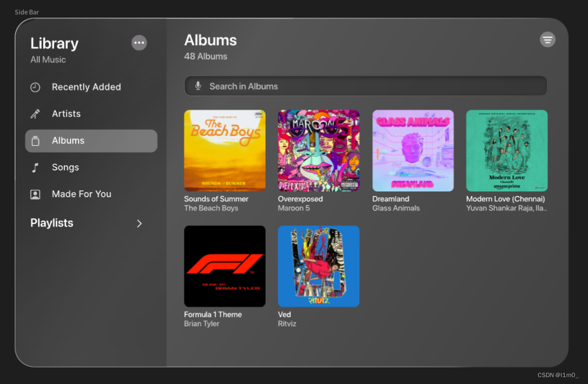The height and width of the screenshot is (384, 588).
Task: Click the Playlists heading
Action: click(52, 223)
